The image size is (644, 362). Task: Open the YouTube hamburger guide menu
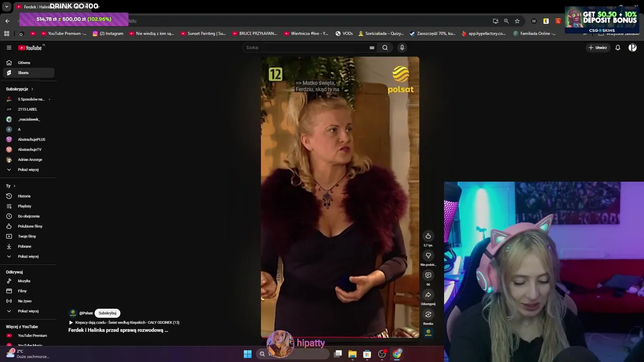pos(9,48)
